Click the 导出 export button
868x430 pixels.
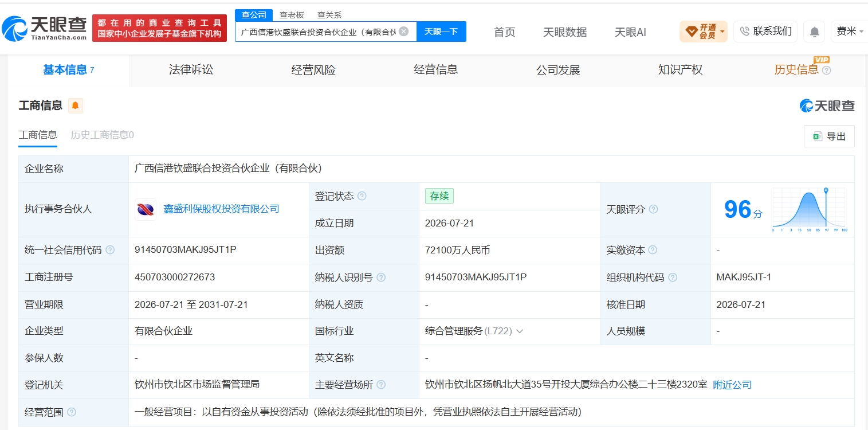tap(829, 136)
